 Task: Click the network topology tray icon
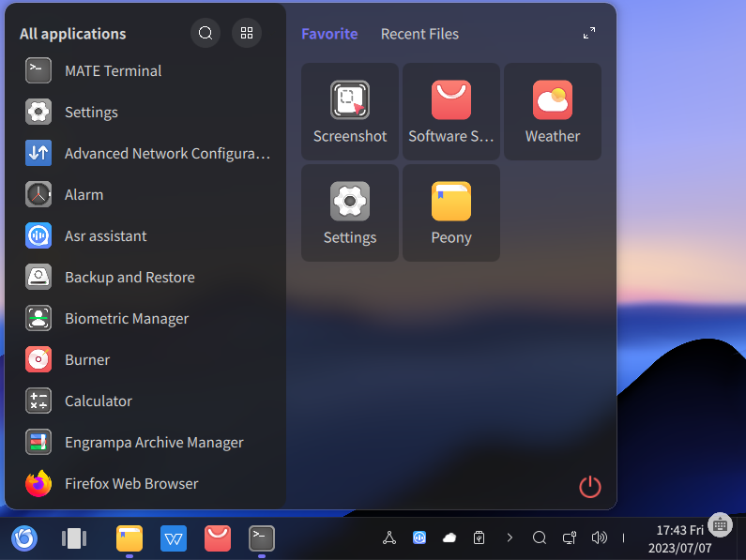(389, 537)
